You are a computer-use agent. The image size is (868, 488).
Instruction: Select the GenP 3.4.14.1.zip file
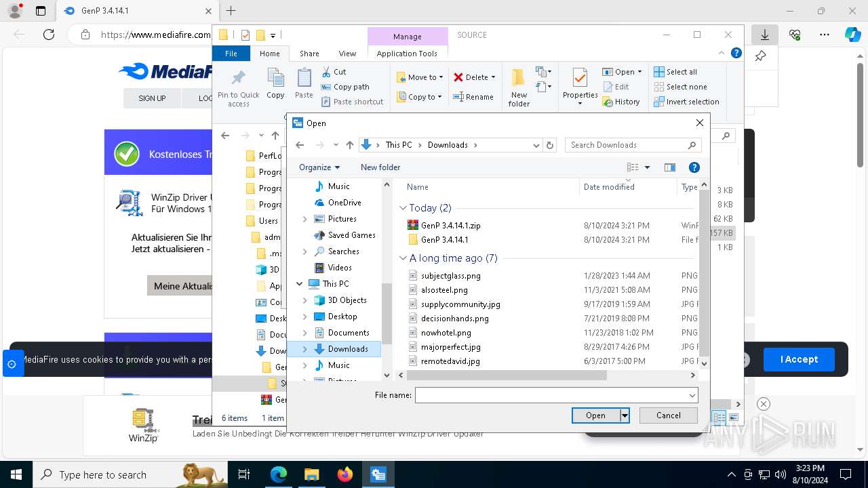450,225
